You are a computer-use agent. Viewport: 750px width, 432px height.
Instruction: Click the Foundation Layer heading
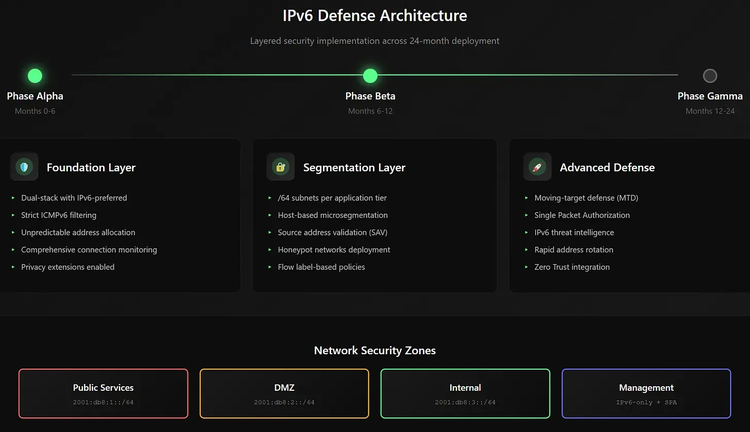pyautogui.click(x=91, y=168)
